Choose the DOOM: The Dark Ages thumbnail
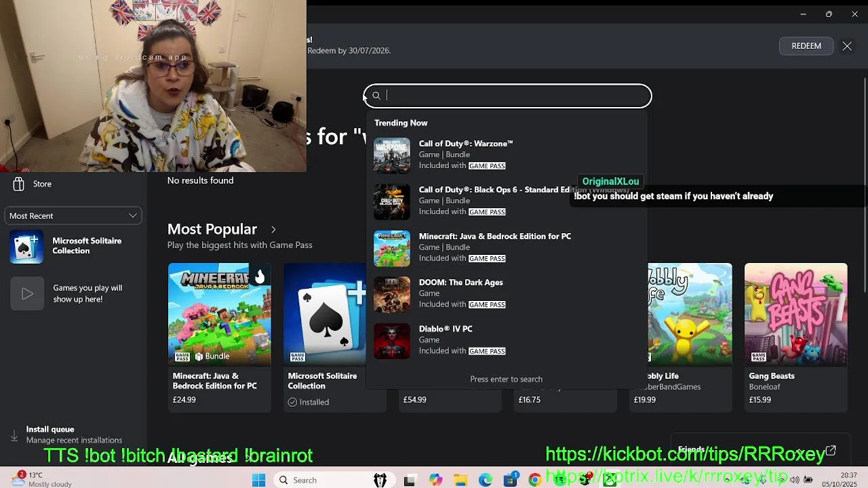This screenshot has width=868, height=488. (x=392, y=294)
